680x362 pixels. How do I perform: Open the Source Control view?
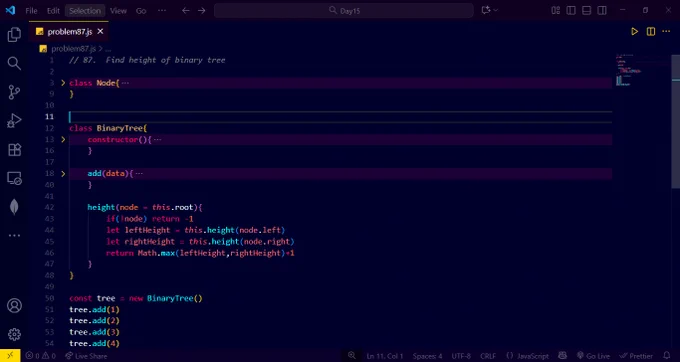coord(14,92)
